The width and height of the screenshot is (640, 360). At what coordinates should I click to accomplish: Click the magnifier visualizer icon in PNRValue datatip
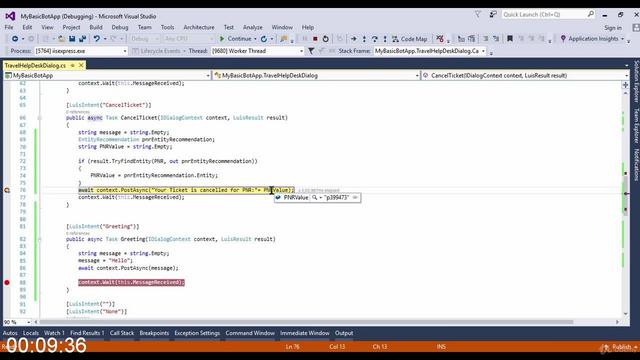coord(315,198)
